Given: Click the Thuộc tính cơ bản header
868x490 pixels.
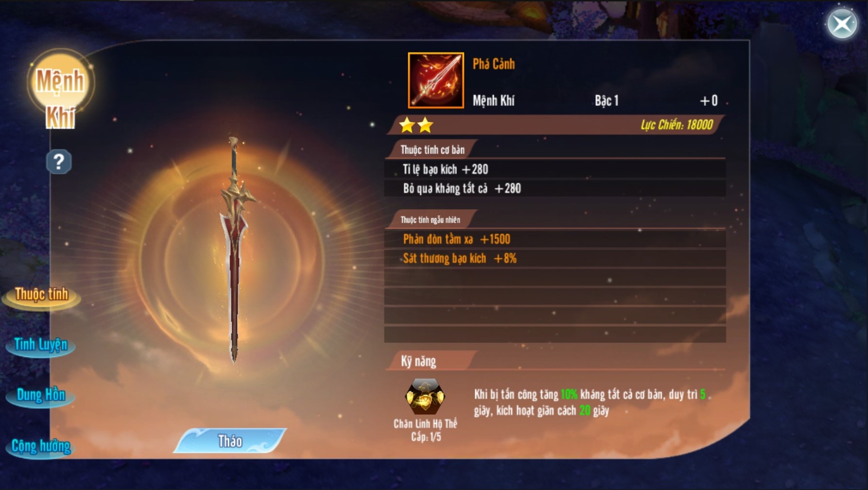Looking at the screenshot, I should point(432,150).
